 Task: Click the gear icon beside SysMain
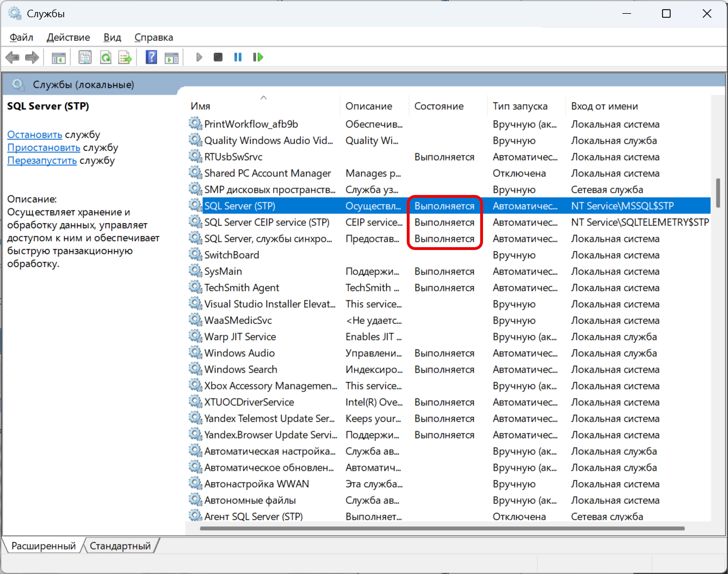[x=196, y=271]
